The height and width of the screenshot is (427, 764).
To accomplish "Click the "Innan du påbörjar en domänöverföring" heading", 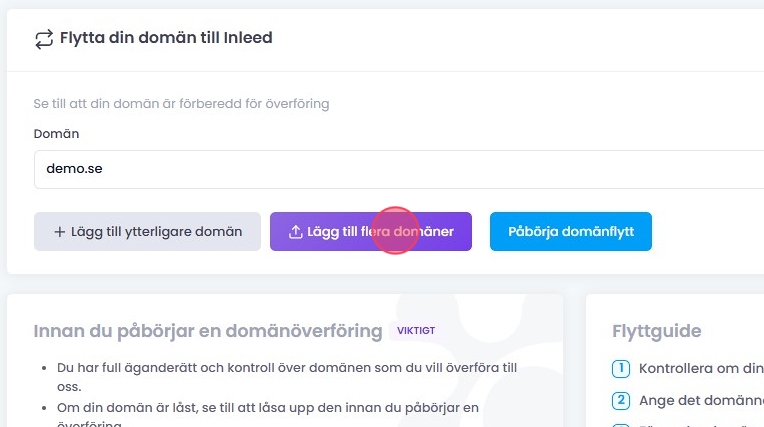I will pos(207,331).
